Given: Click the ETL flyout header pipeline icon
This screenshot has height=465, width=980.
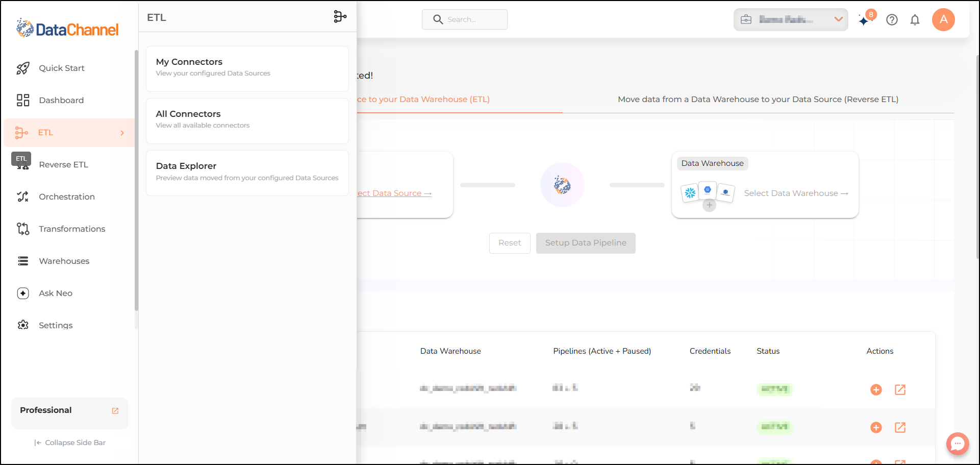Looking at the screenshot, I should [x=340, y=17].
